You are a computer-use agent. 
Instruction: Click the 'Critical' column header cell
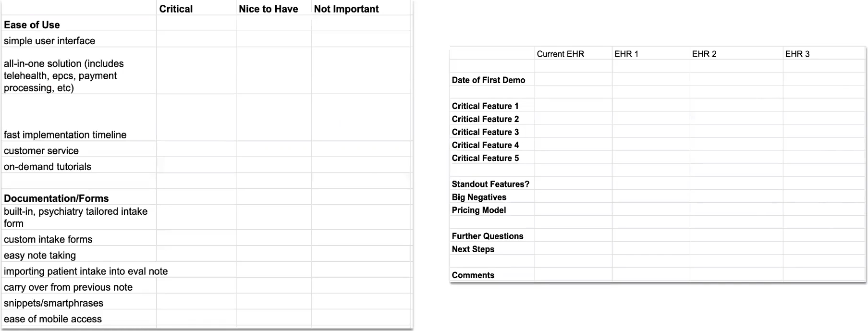(x=176, y=9)
